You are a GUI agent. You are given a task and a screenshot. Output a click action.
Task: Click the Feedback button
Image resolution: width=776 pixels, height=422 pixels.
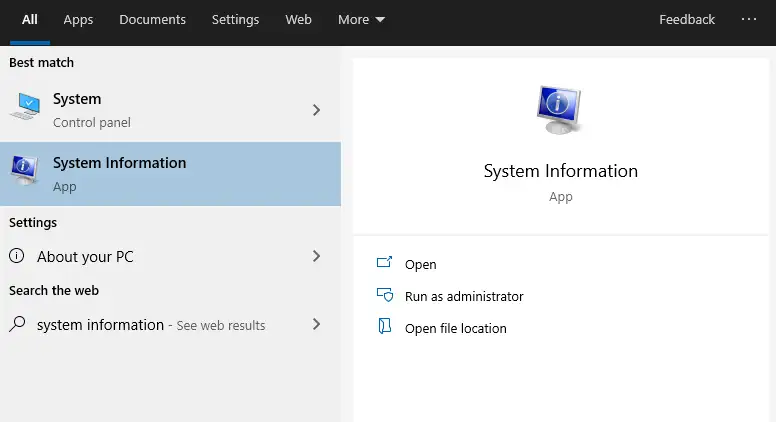point(687,20)
